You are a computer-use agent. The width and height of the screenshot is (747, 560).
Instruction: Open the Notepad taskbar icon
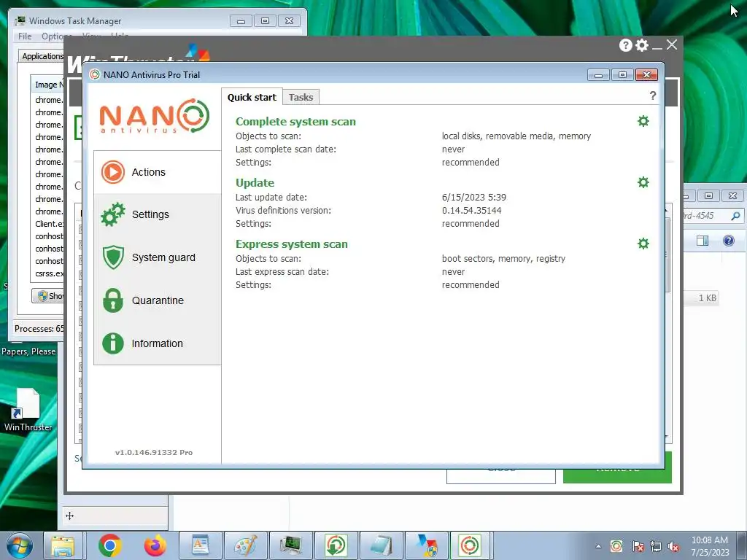(381, 545)
